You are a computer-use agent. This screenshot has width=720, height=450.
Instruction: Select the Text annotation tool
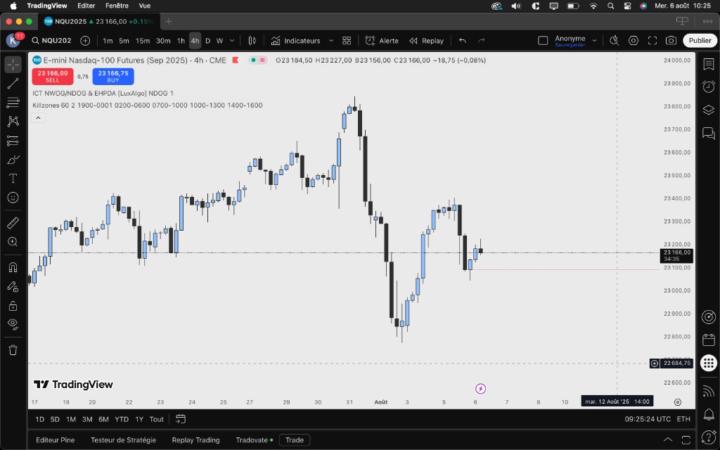13,178
